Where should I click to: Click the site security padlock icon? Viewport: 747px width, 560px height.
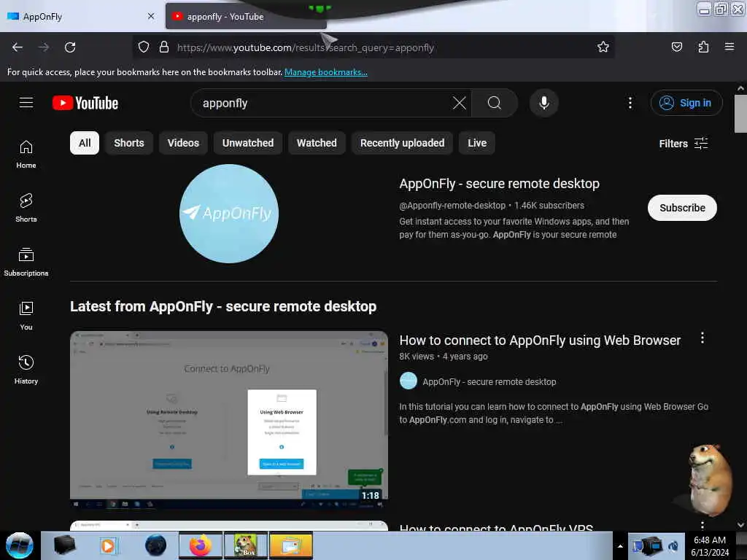pos(164,47)
